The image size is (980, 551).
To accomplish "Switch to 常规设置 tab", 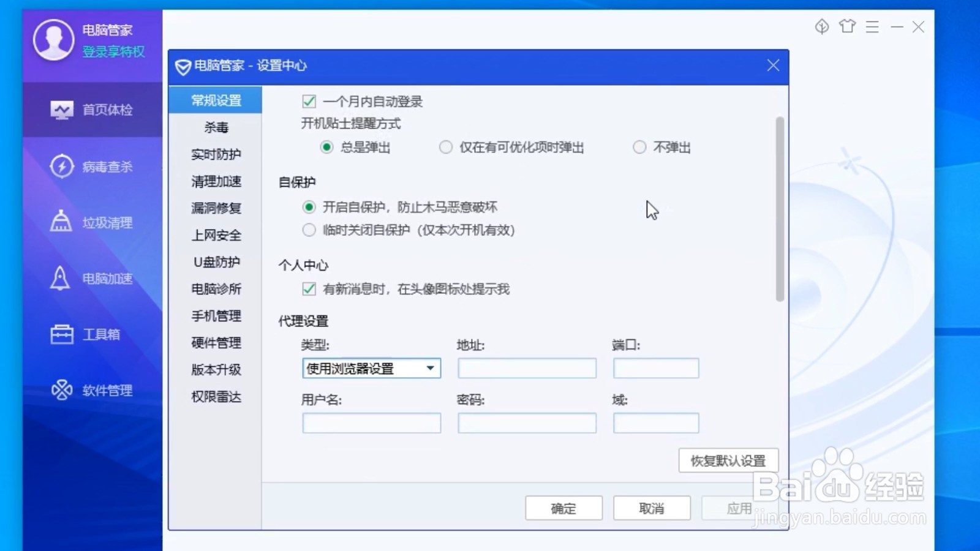I will click(216, 100).
